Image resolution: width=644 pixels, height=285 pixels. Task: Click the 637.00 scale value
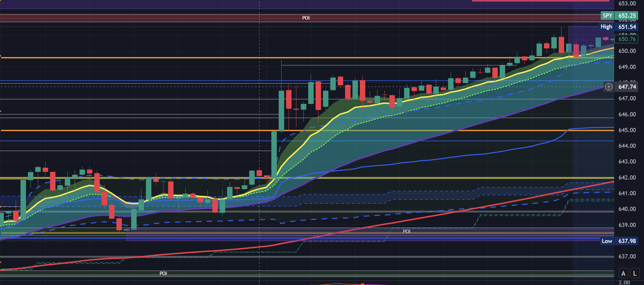click(x=627, y=257)
